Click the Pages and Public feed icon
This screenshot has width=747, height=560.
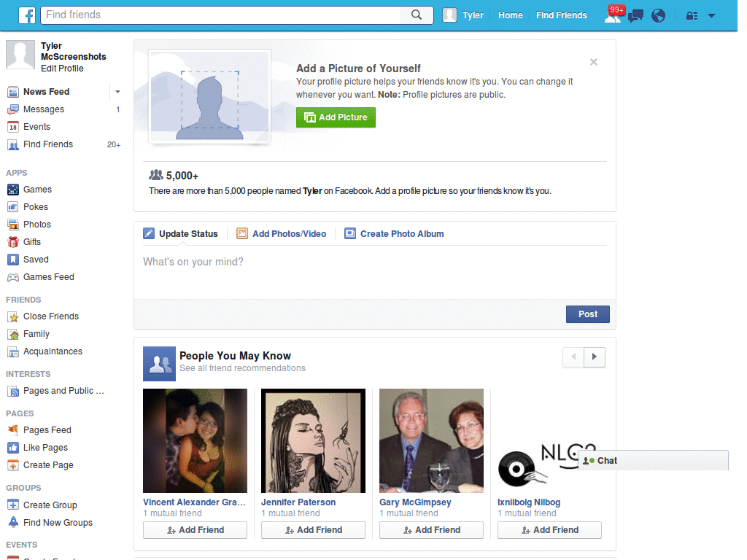point(13,392)
